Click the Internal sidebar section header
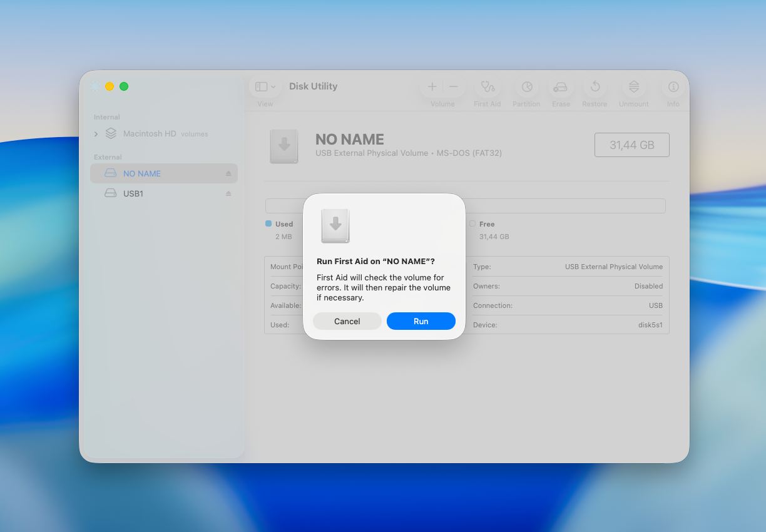 (107, 117)
